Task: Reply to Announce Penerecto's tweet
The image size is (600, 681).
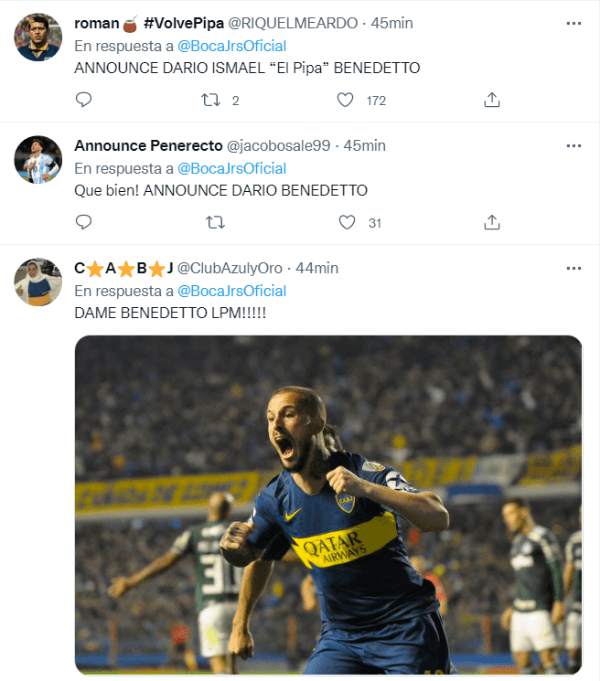Action: coord(84,222)
